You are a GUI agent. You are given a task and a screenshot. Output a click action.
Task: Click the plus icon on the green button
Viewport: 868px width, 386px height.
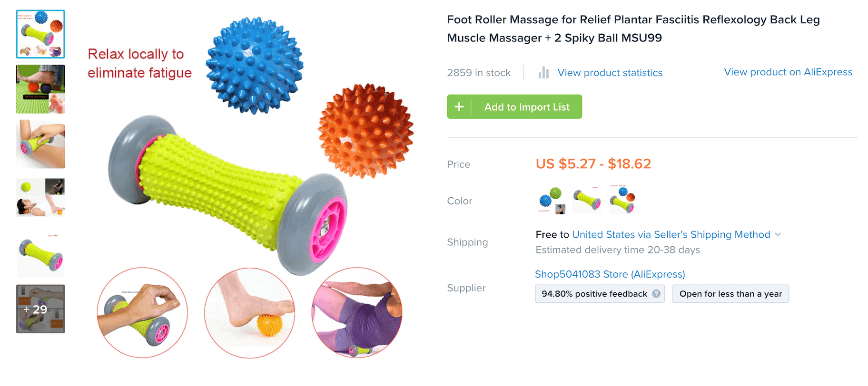[459, 107]
